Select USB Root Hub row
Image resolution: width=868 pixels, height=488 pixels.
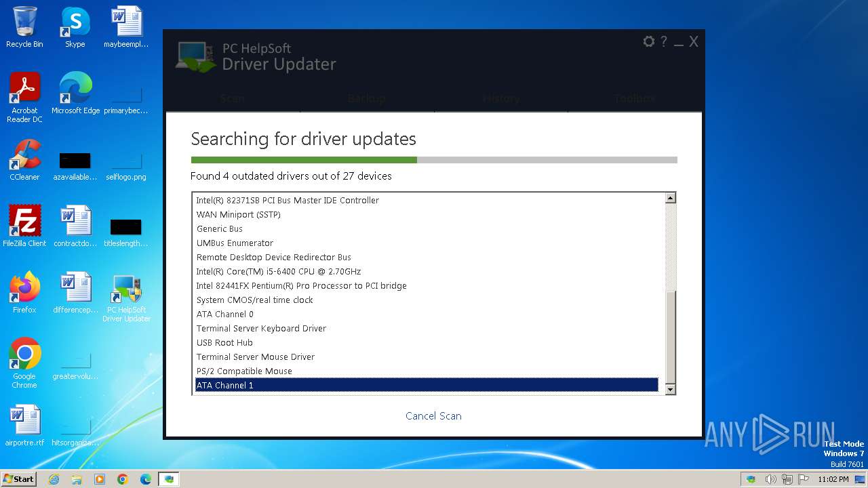click(427, 343)
